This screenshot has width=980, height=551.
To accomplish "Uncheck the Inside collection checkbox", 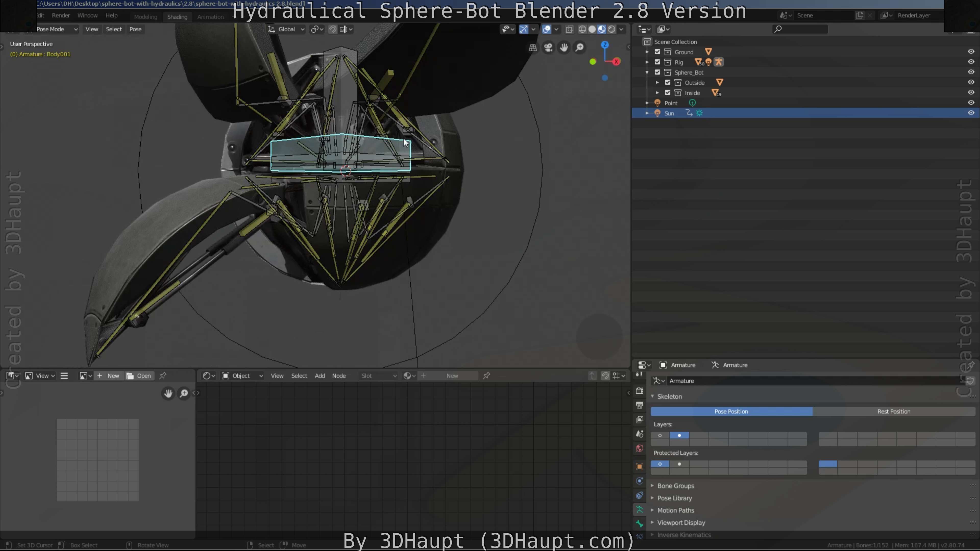I will tap(668, 93).
